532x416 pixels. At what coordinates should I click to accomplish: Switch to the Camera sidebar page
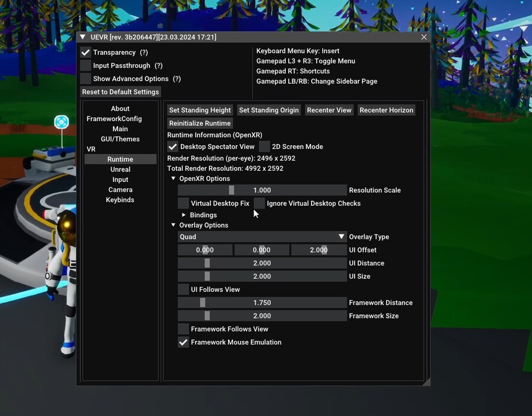click(x=120, y=190)
